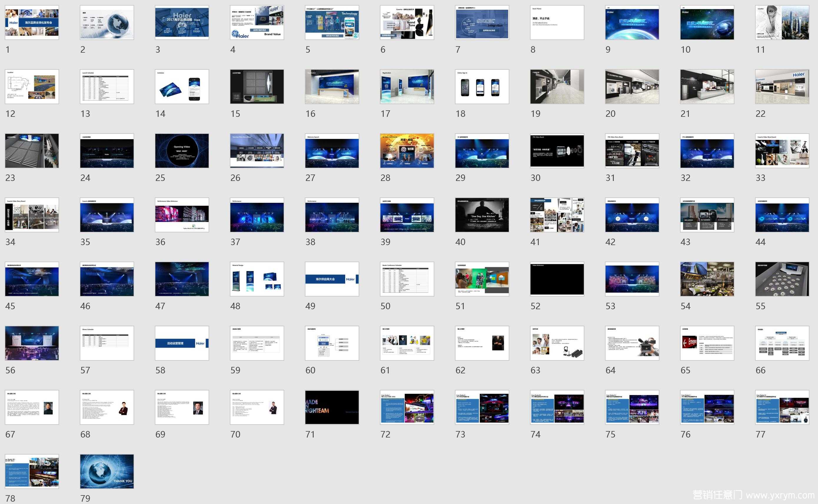This screenshot has height=504, width=818.
Task: Click slide 49 Haier section divider
Action: pos(332,279)
